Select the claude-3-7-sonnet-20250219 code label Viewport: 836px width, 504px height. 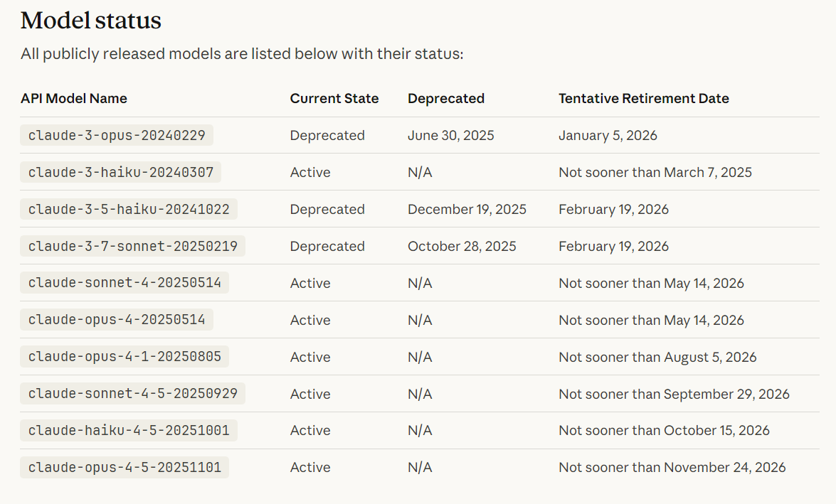pyautogui.click(x=133, y=246)
